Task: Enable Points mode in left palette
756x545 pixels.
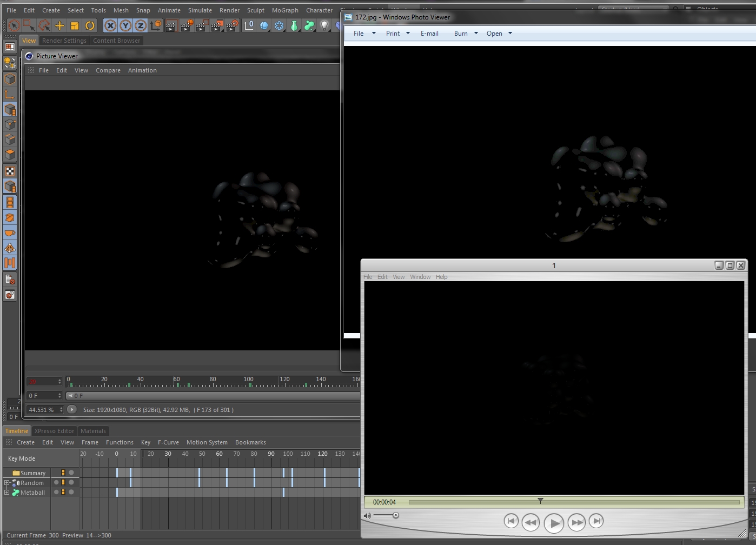Action: [x=10, y=124]
